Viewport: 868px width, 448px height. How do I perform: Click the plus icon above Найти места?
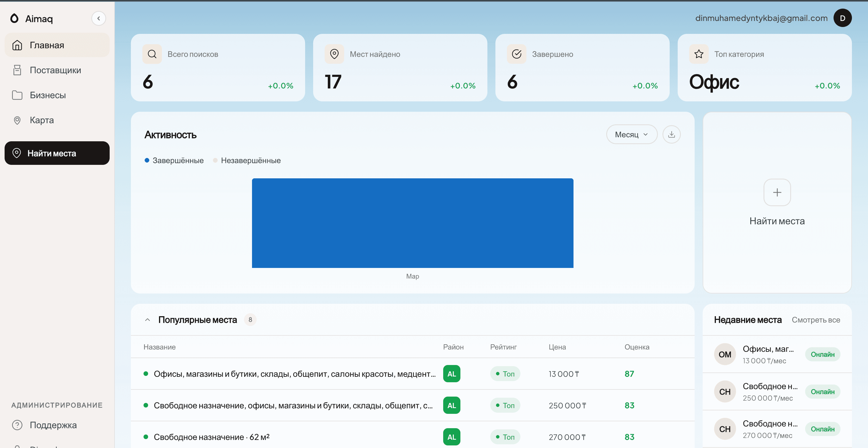[777, 192]
